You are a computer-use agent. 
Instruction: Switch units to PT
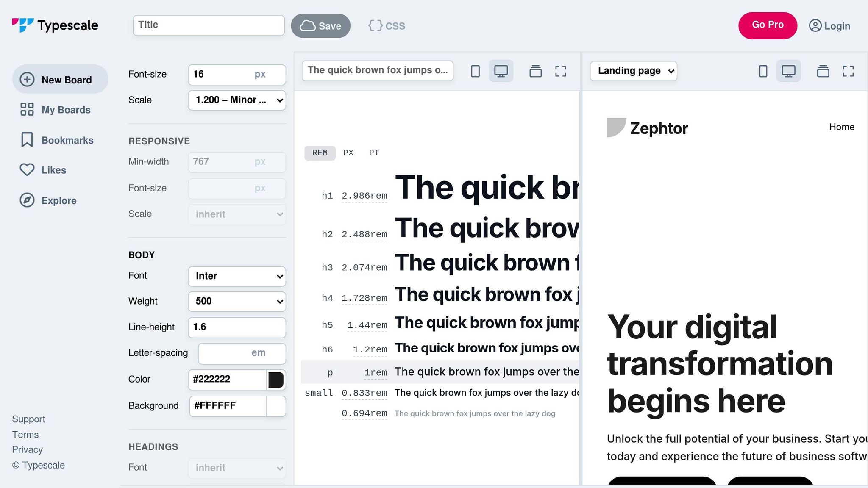[x=373, y=152]
